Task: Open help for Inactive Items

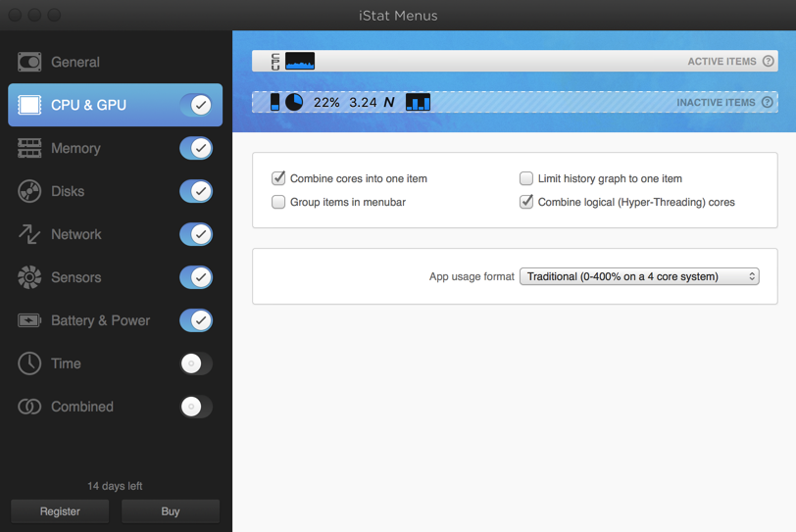Action: pos(767,102)
